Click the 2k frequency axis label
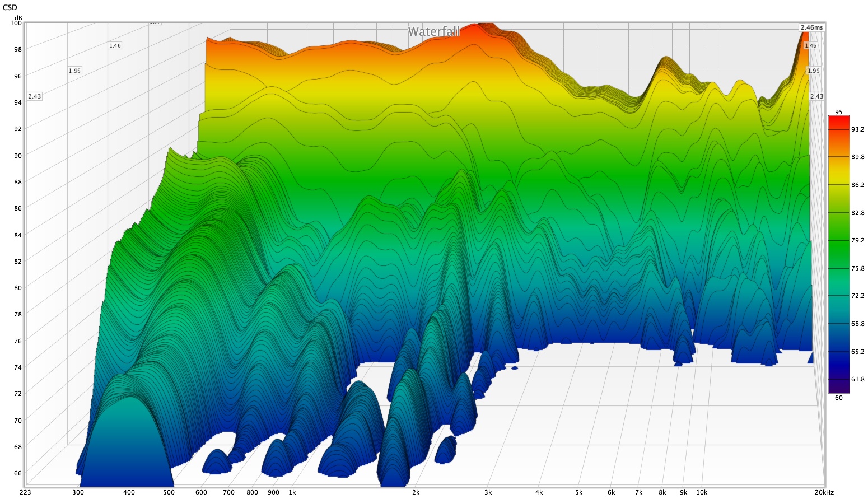868x499 pixels. [x=416, y=492]
